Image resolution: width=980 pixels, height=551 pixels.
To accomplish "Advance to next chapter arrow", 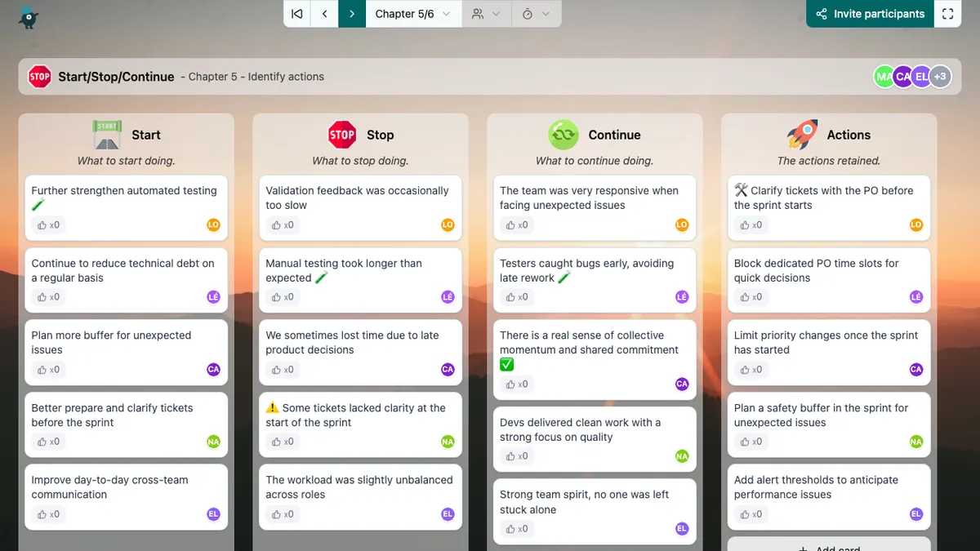I will click(352, 14).
